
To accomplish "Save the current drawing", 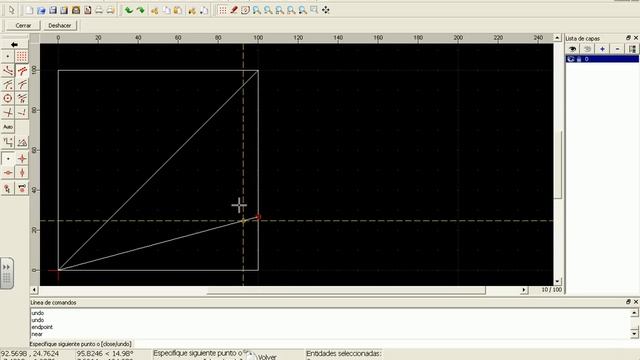I will coord(53,10).
